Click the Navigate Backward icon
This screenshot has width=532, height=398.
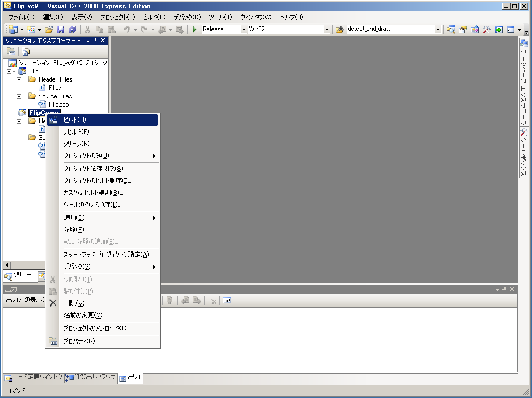(x=162, y=30)
